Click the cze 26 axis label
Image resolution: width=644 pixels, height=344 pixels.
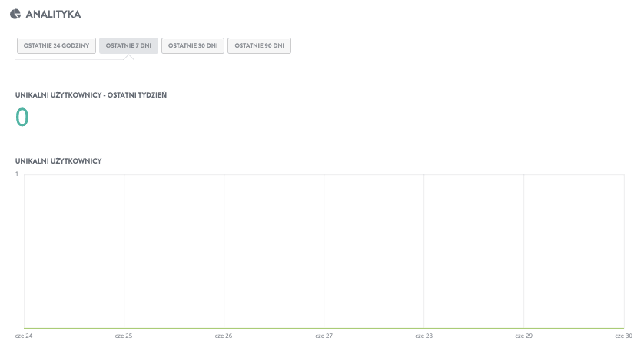(x=224, y=336)
